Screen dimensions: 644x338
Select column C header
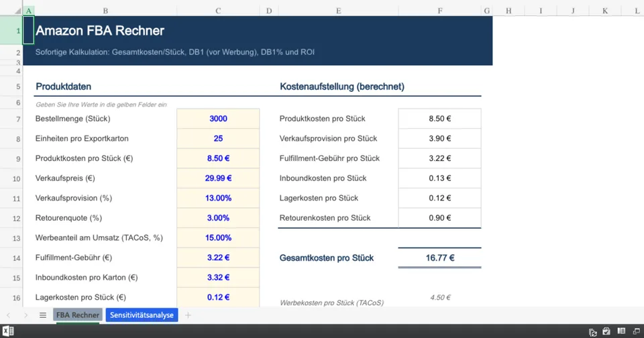point(218,11)
